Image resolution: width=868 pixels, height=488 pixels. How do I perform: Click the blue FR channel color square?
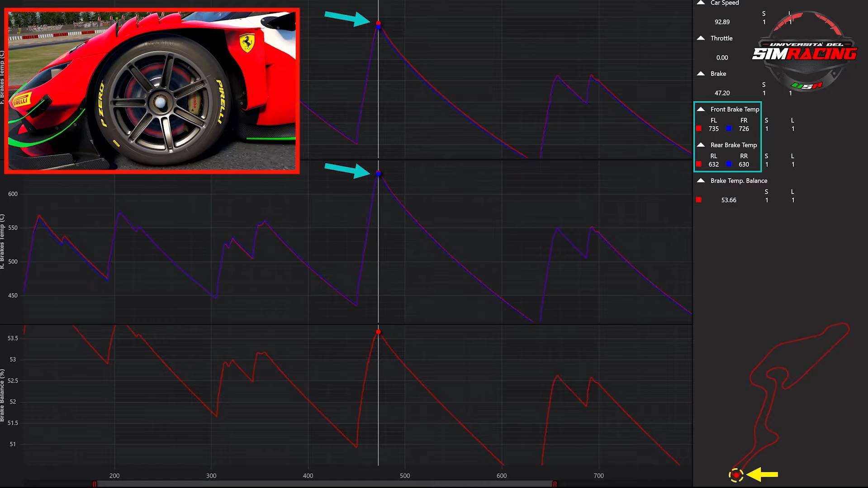[729, 129]
